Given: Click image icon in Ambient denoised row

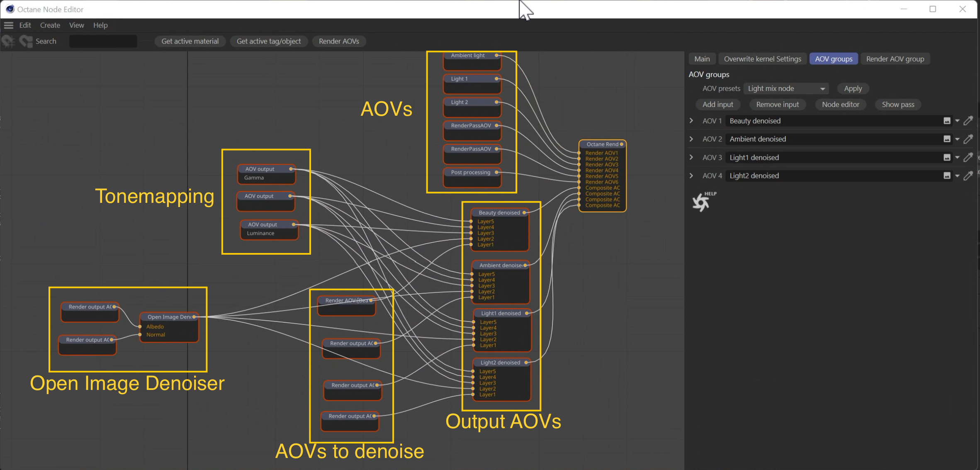Looking at the screenshot, I should tap(947, 139).
